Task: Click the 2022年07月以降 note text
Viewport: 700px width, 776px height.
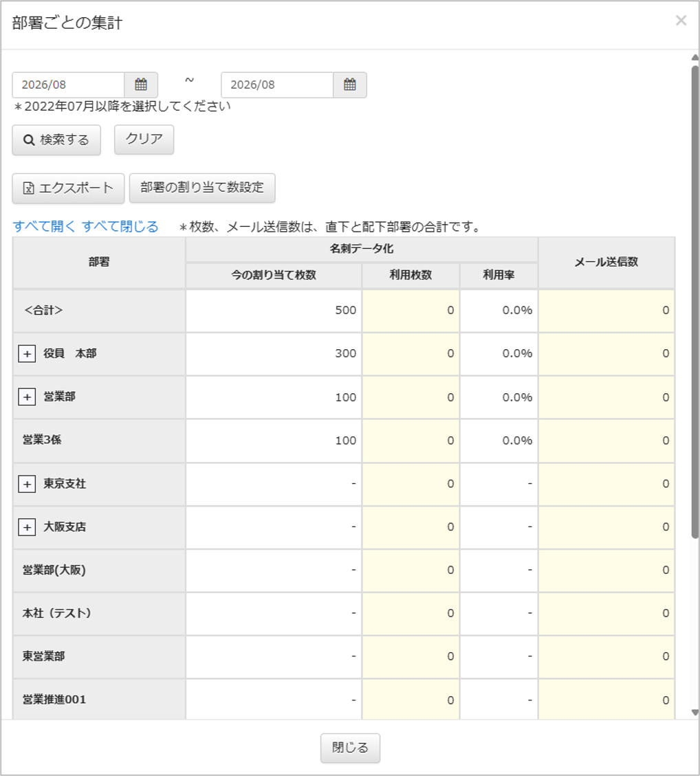Action: 123,107
